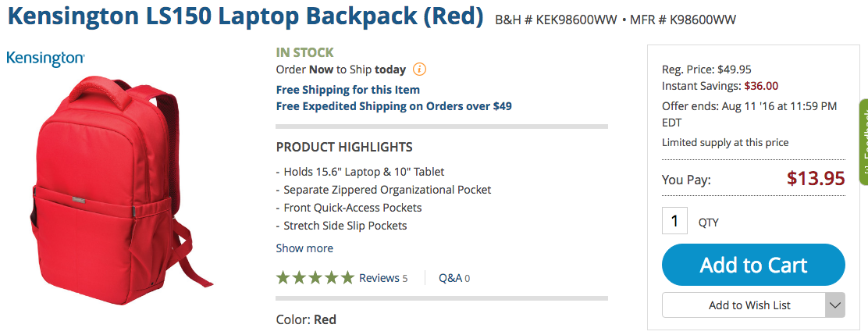Click Free Shipping for this Item
This screenshot has width=868, height=335.
[347, 90]
